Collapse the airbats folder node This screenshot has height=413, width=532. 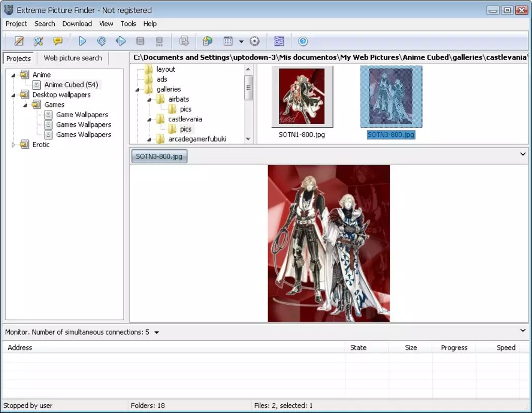(x=149, y=100)
